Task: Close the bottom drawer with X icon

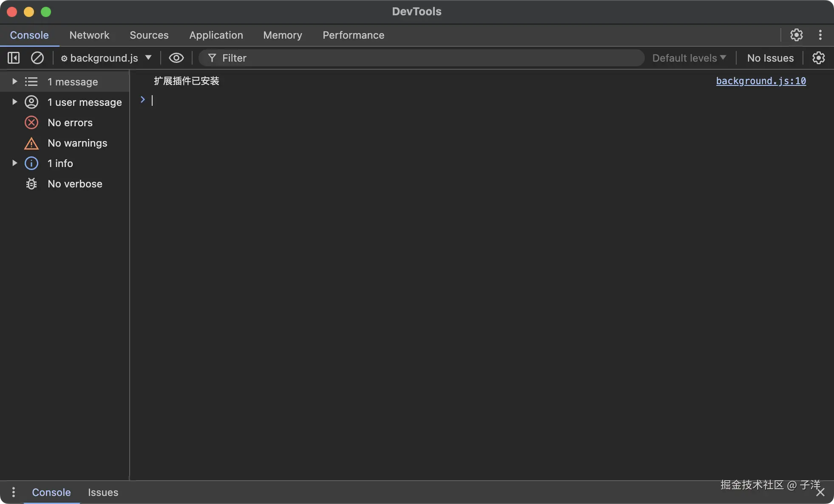Action: click(x=820, y=492)
